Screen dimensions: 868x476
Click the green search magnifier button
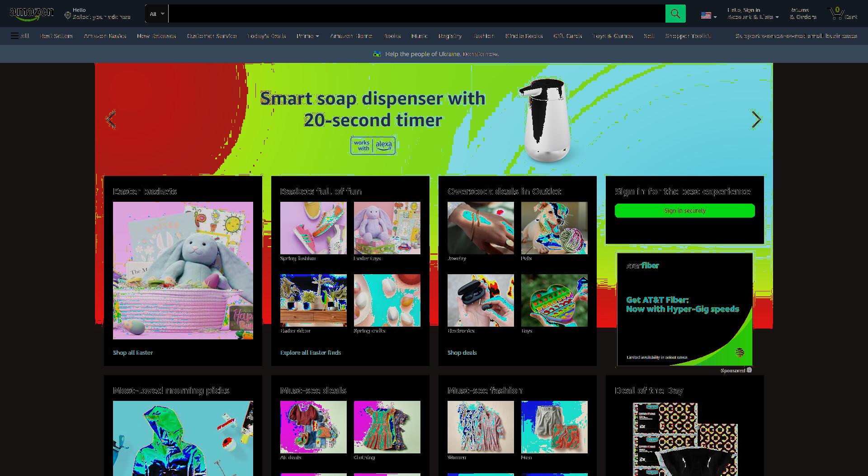(675, 14)
